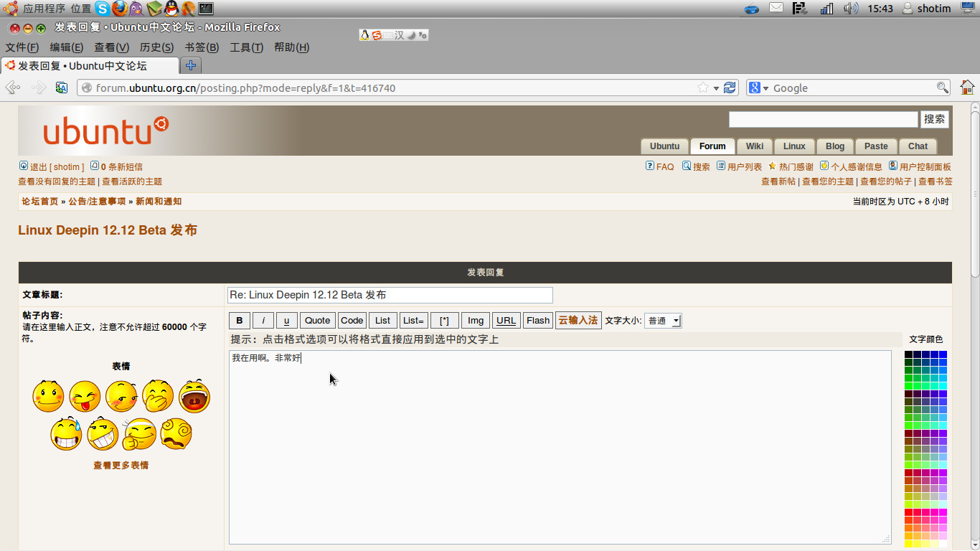This screenshot has width=980, height=551.
Task: Open the 编辑(E) menu
Action: click(67, 47)
